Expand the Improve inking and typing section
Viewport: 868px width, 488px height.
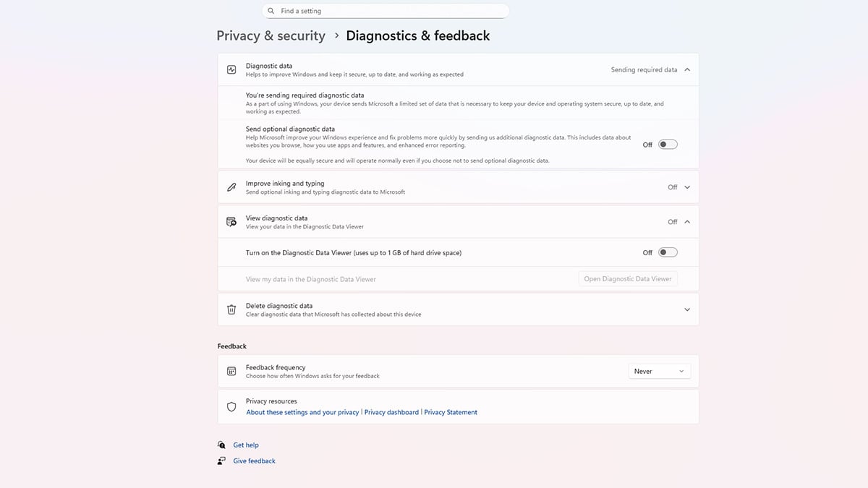coord(688,187)
